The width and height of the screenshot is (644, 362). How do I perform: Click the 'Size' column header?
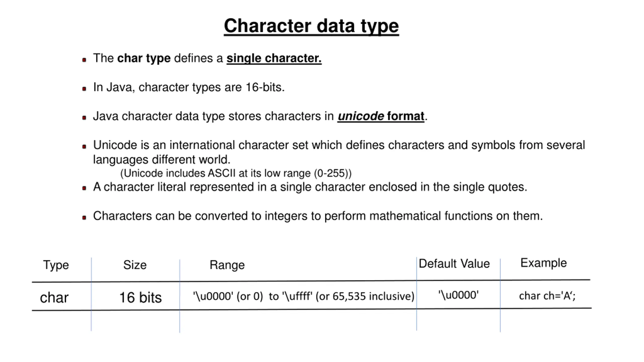pyautogui.click(x=135, y=265)
